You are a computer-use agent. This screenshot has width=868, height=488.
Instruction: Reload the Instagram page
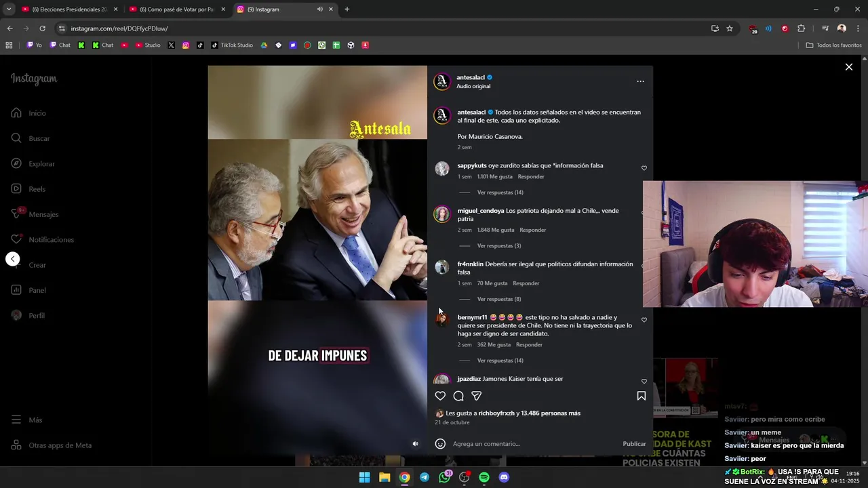(42, 28)
